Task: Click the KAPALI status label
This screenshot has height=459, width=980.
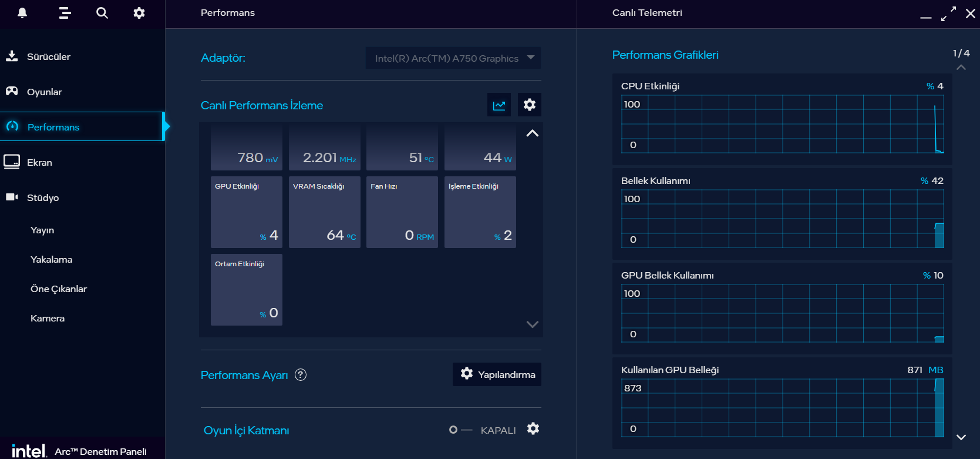Action: (499, 430)
